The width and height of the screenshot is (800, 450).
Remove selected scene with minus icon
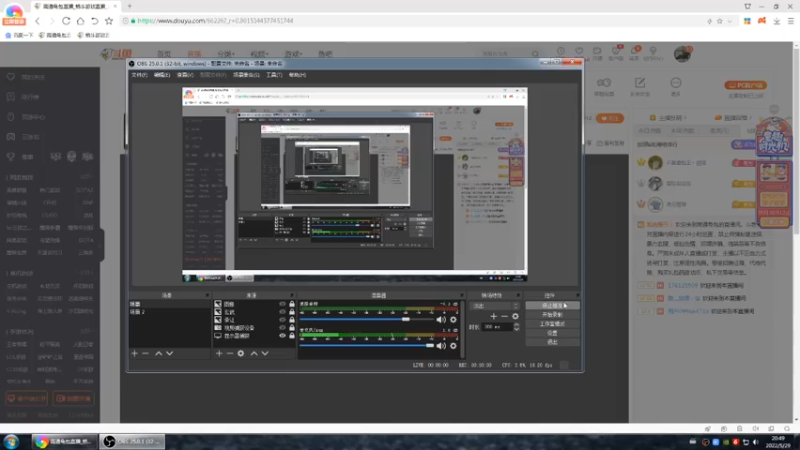click(145, 353)
